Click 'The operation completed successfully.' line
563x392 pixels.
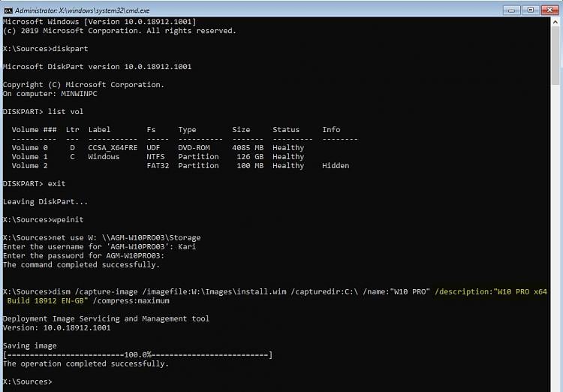(86, 363)
